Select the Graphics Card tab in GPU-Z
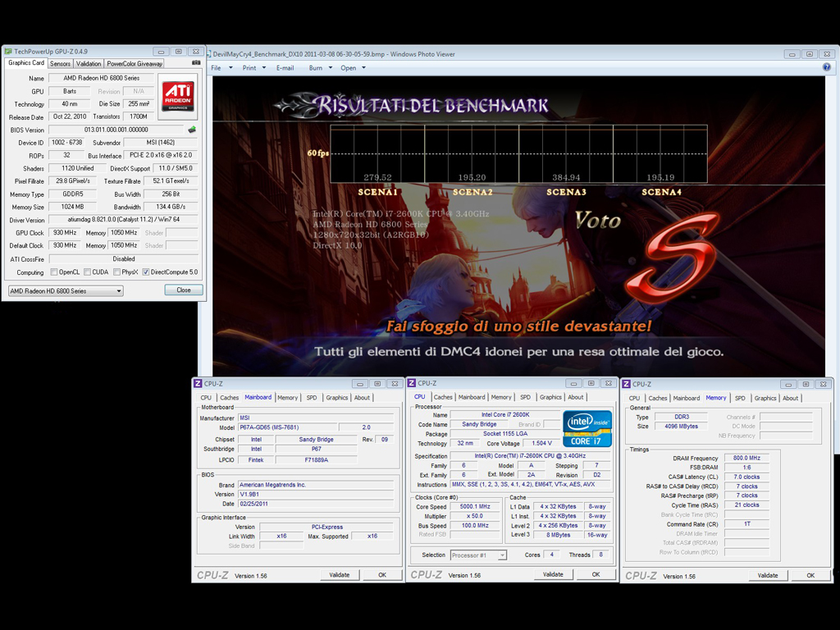The image size is (840, 630). pos(26,62)
